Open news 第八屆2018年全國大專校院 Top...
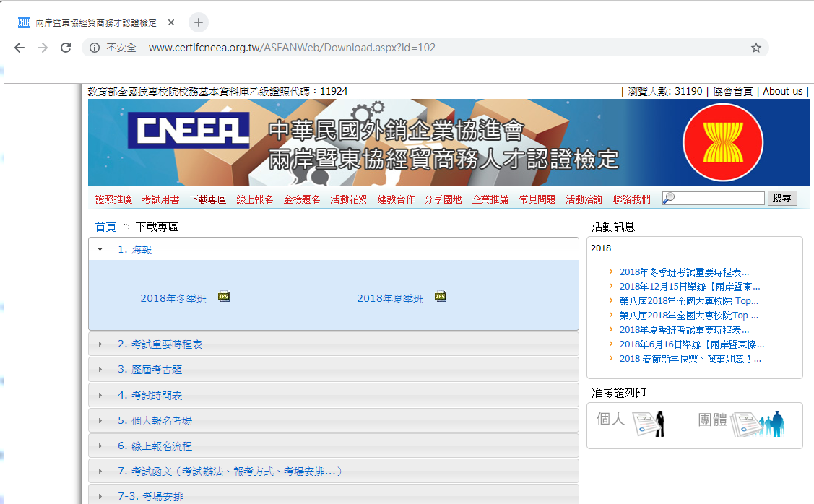The height and width of the screenshot is (504, 814). tap(689, 301)
